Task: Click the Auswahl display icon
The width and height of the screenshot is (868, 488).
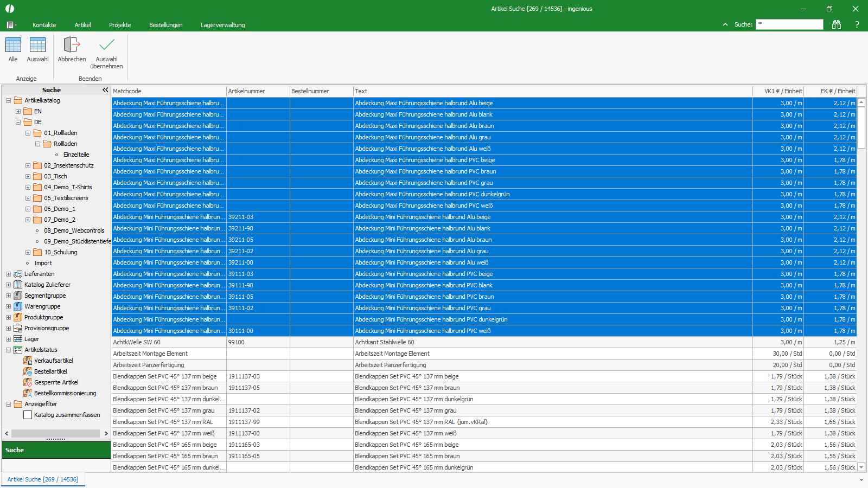Action: coord(37,45)
